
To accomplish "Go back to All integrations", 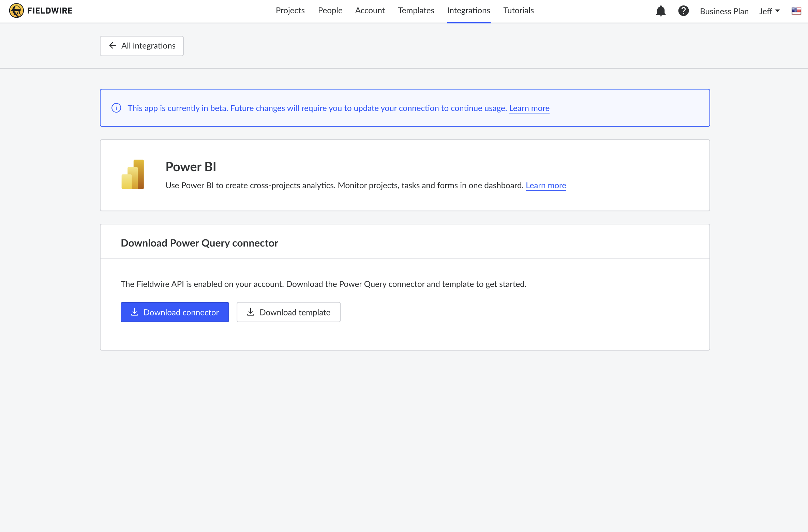I will click(x=142, y=46).
